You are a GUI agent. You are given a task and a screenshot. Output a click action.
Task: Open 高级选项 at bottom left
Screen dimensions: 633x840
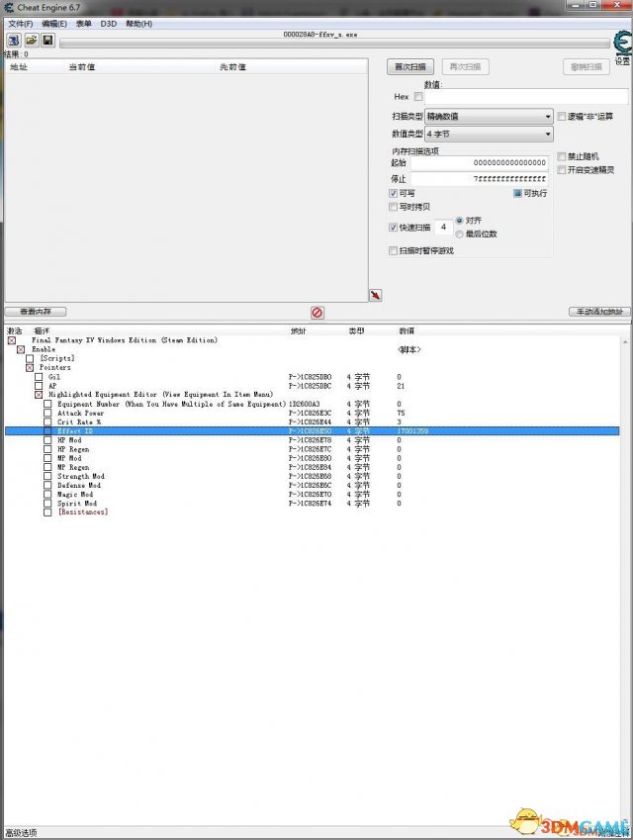click(x=22, y=833)
